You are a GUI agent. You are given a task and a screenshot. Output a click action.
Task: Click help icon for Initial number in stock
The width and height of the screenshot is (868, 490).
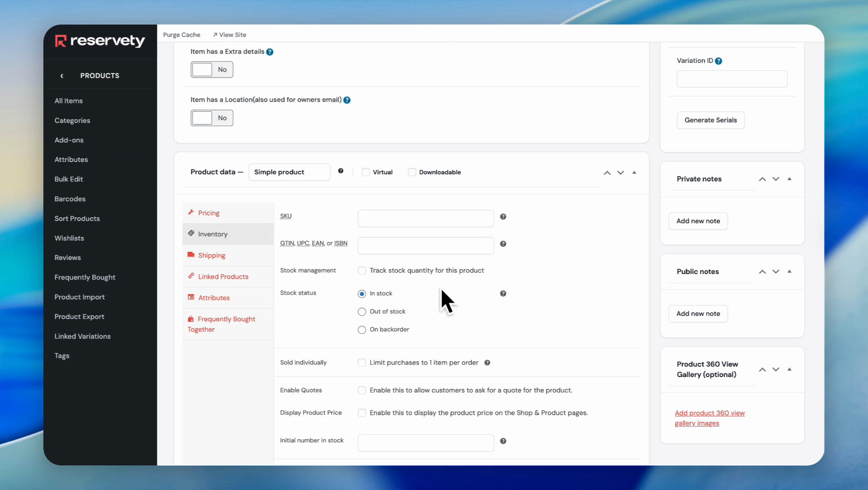tap(503, 441)
